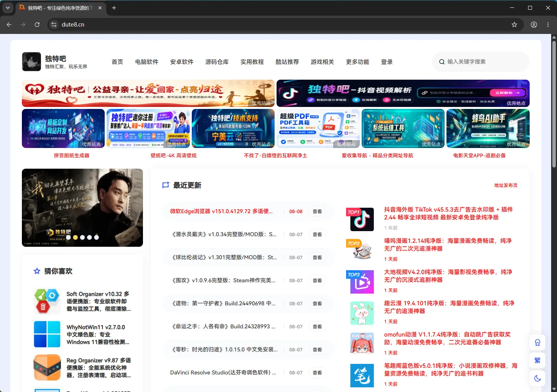This screenshot has width=557, height=392.
Task: Open the 游戏相关 menu
Action: (322, 62)
